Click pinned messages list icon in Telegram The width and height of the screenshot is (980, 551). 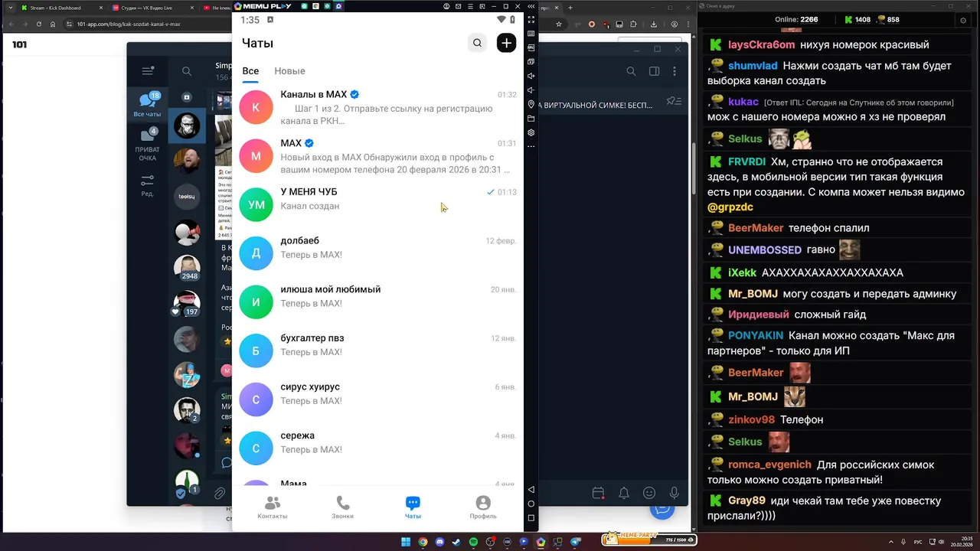[674, 101]
